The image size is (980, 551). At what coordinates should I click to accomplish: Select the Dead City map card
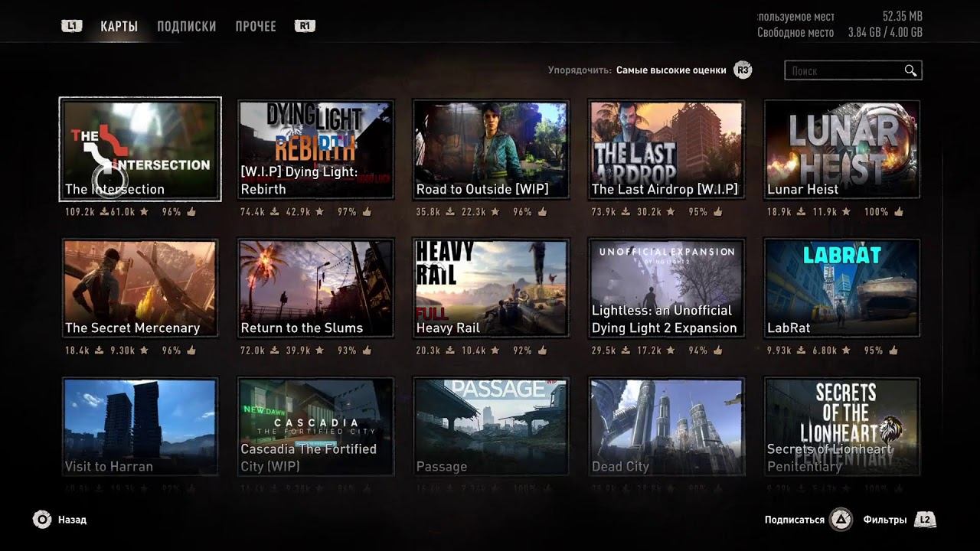click(666, 427)
